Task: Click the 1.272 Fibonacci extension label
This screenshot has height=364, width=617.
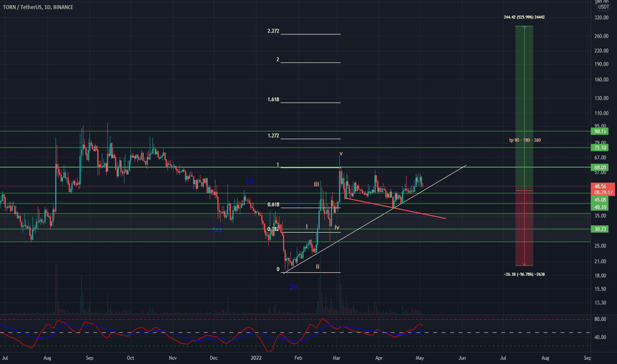Action: coord(273,136)
